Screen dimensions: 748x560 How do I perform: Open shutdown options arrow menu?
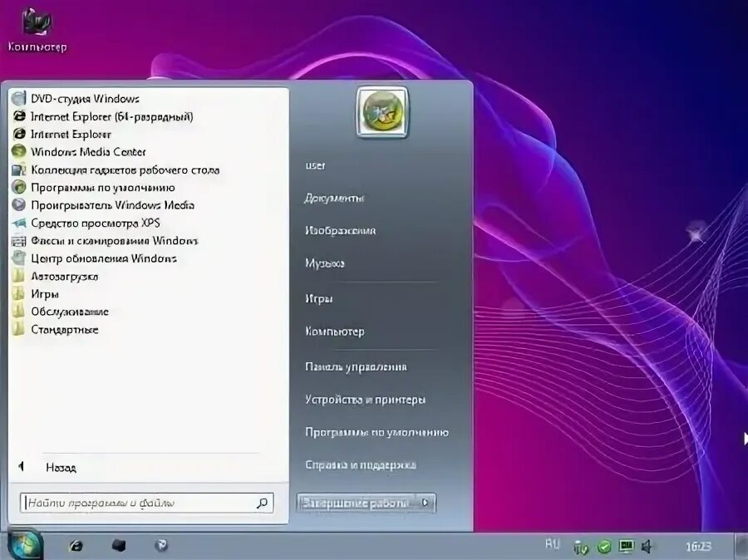(x=425, y=503)
